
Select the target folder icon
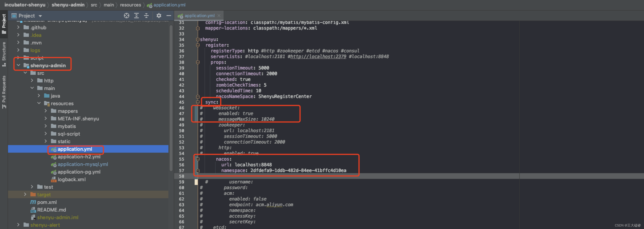click(x=33, y=194)
